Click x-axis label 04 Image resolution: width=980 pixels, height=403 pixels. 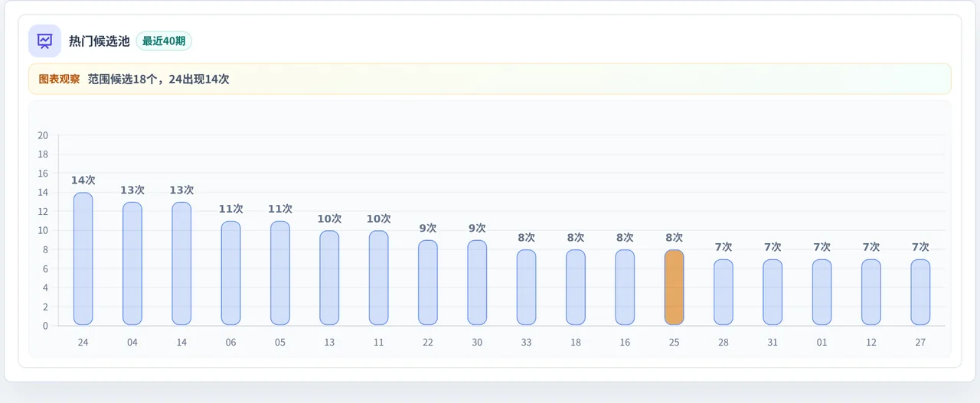(x=132, y=343)
